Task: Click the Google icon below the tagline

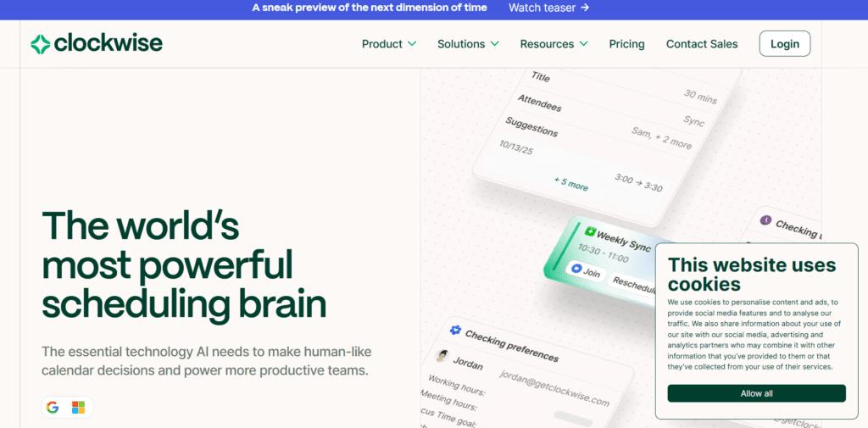Action: coord(53,408)
